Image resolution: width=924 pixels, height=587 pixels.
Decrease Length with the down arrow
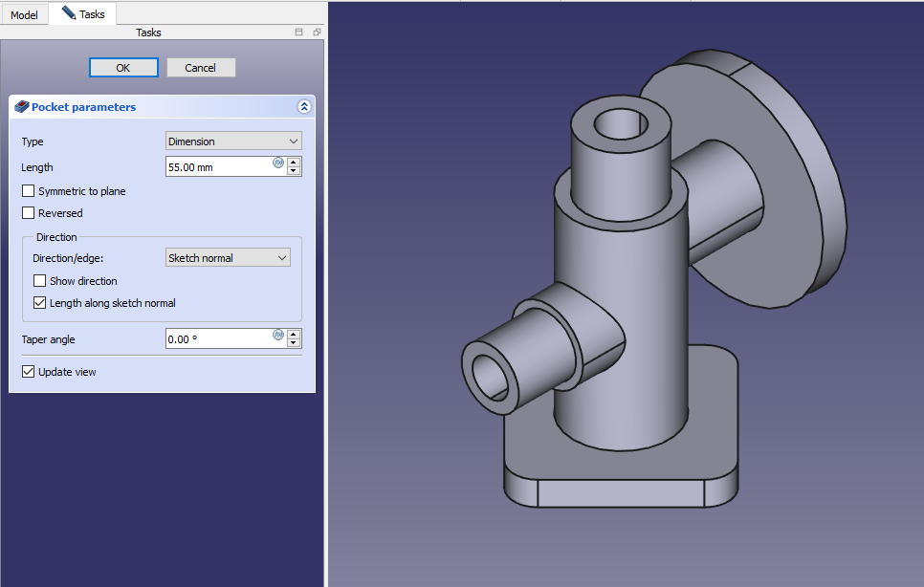tap(294, 172)
